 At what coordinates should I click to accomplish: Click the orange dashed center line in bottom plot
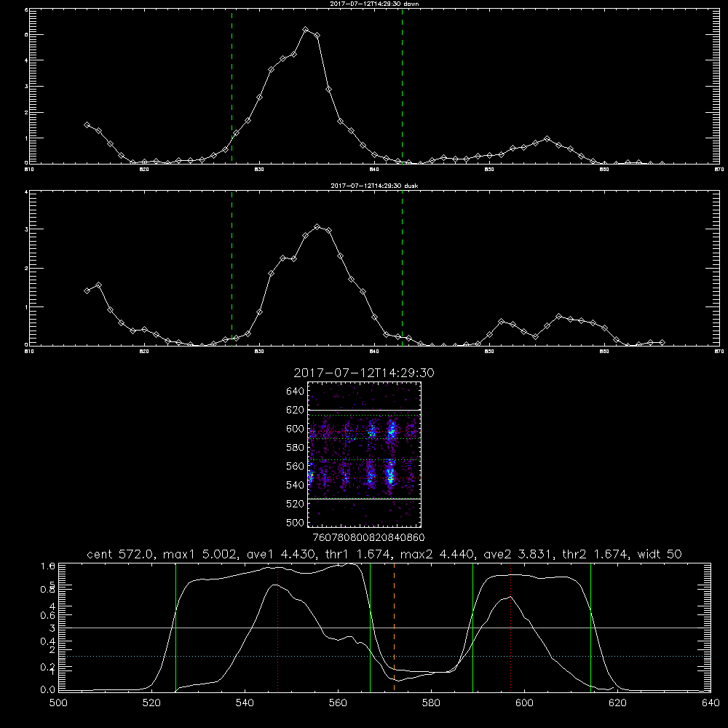(394, 627)
